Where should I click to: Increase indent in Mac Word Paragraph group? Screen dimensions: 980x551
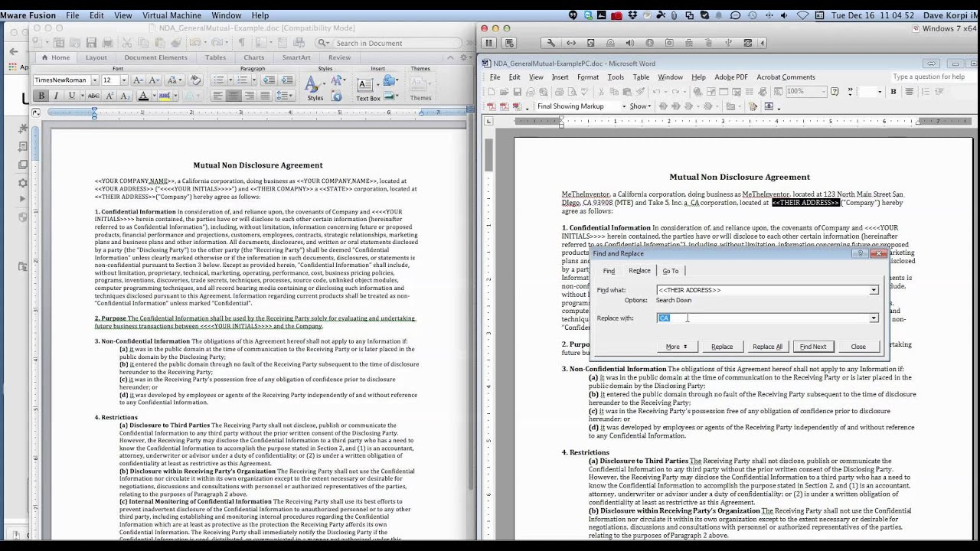click(x=286, y=80)
